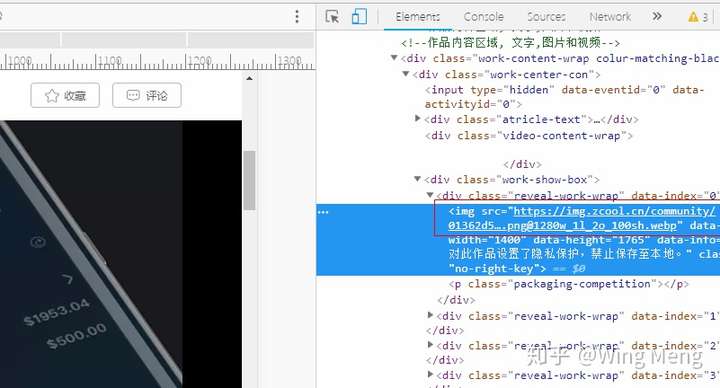Image resolution: width=720 pixels, height=388 pixels.
Task: Expand the atricle-text div node
Action: coord(417,118)
